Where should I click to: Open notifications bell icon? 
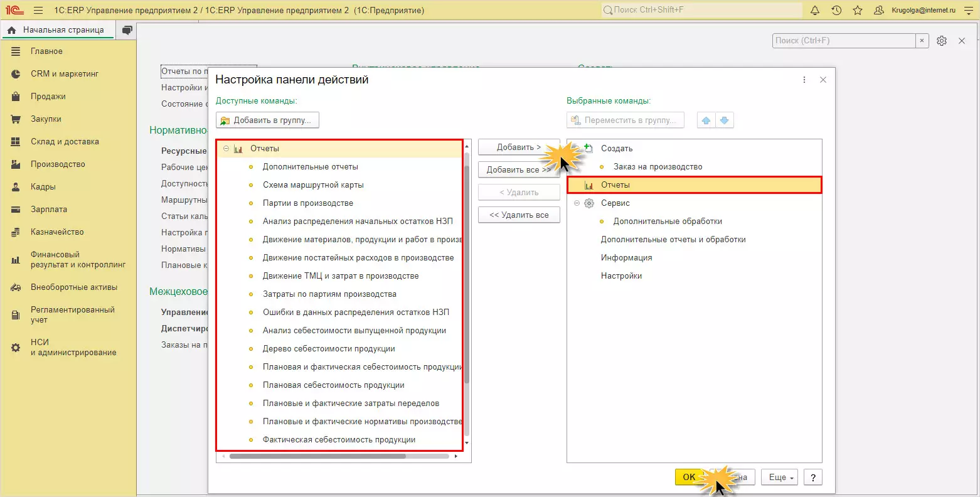[815, 10]
